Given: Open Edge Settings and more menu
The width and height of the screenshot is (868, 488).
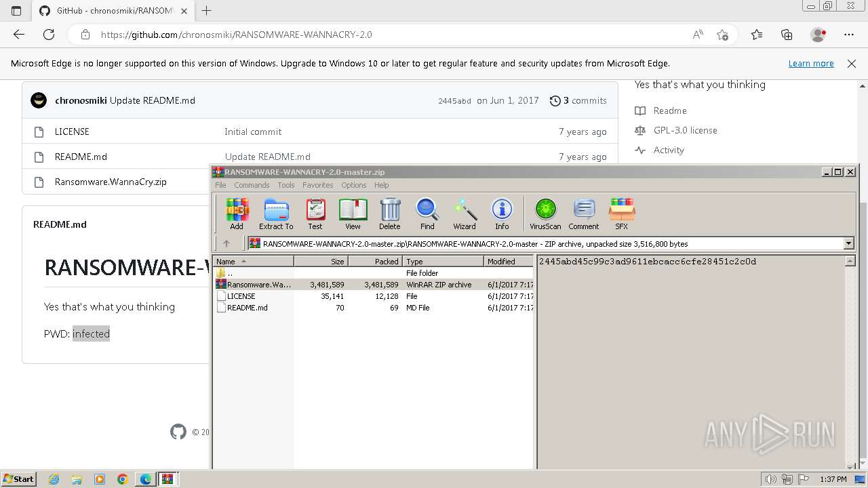Looking at the screenshot, I should pyautogui.click(x=849, y=35).
